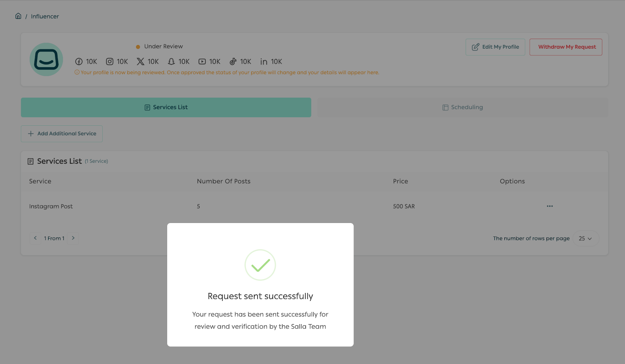Switch to the Scheduling tab

[462, 107]
